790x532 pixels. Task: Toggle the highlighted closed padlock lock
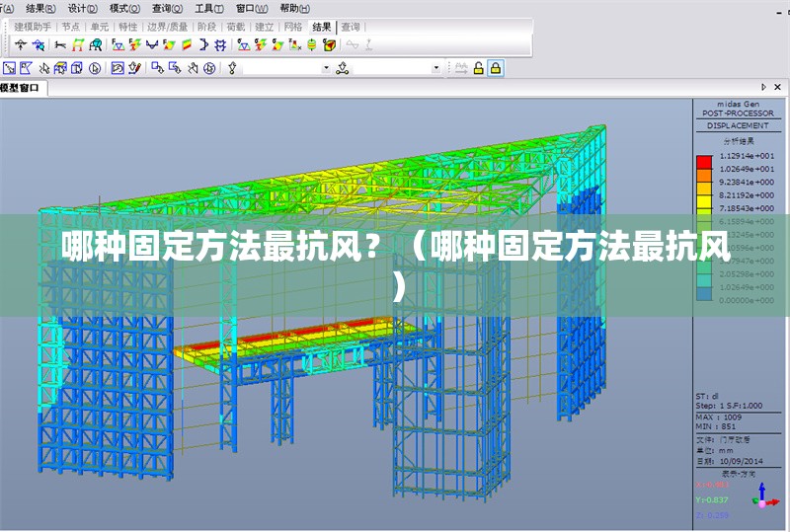pos(495,68)
